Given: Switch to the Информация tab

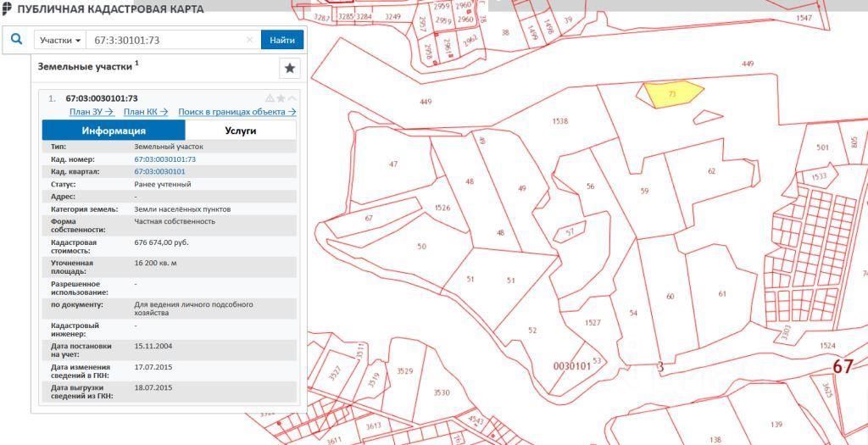Looking at the screenshot, I should click(114, 131).
